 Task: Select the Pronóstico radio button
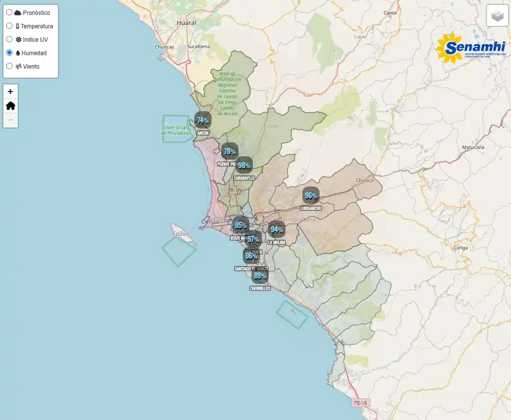click(x=10, y=12)
